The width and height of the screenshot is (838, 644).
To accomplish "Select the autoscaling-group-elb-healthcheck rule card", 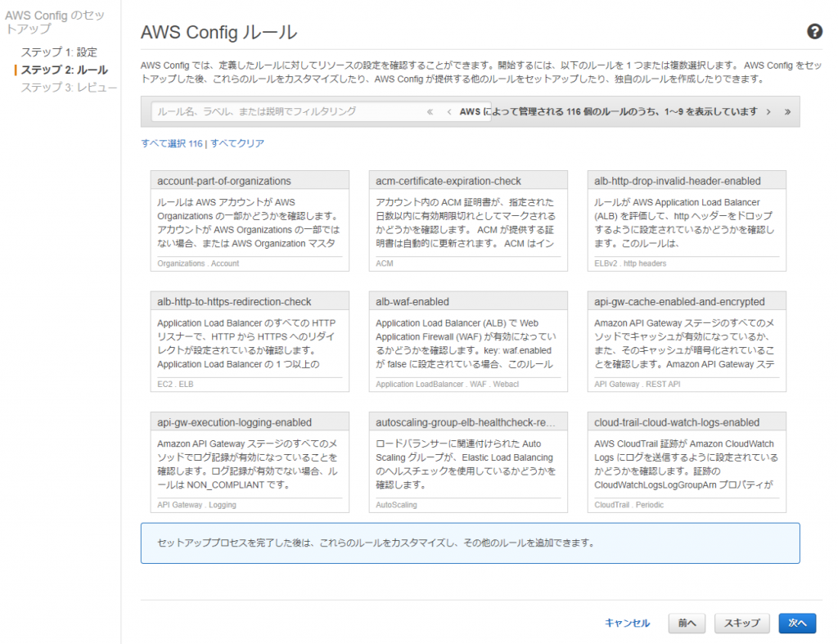I will click(x=468, y=462).
